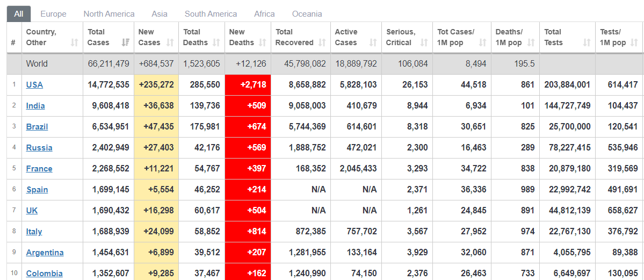Sort by Tests/1M pop arrow icon
The image size is (644, 280).
click(x=634, y=42)
